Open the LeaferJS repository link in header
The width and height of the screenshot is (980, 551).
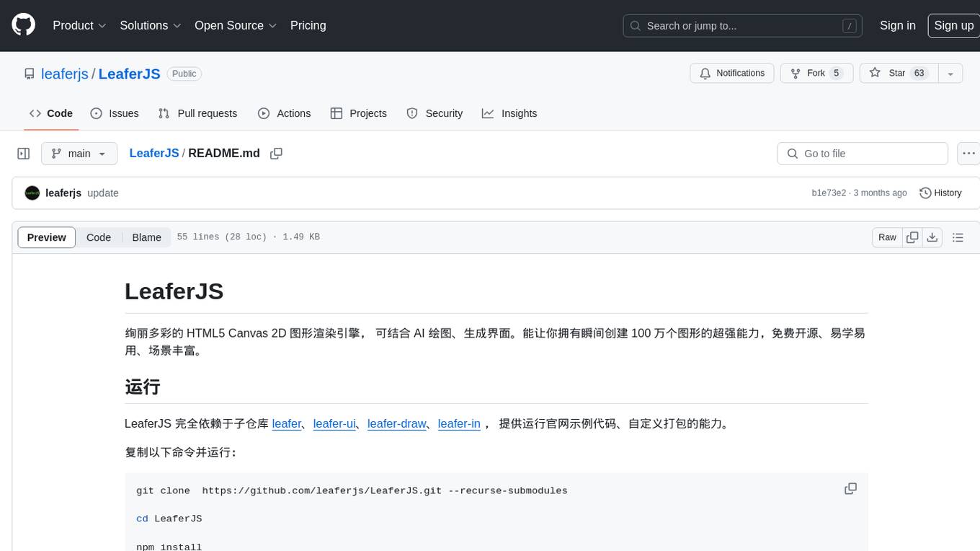[x=129, y=74]
